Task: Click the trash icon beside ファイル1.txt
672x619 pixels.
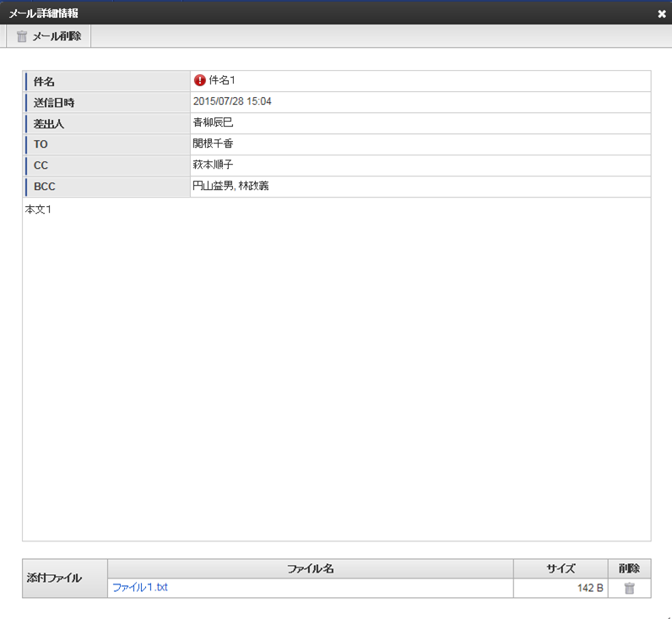Action: click(x=629, y=589)
